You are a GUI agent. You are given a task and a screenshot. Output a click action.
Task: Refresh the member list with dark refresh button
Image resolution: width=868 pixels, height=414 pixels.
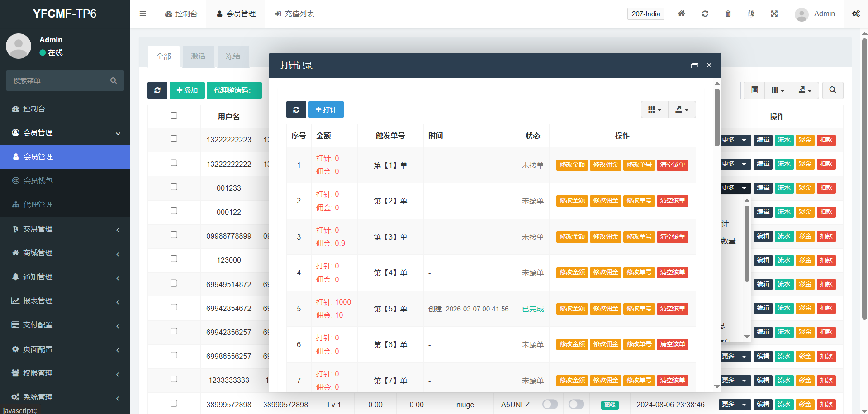click(x=157, y=90)
